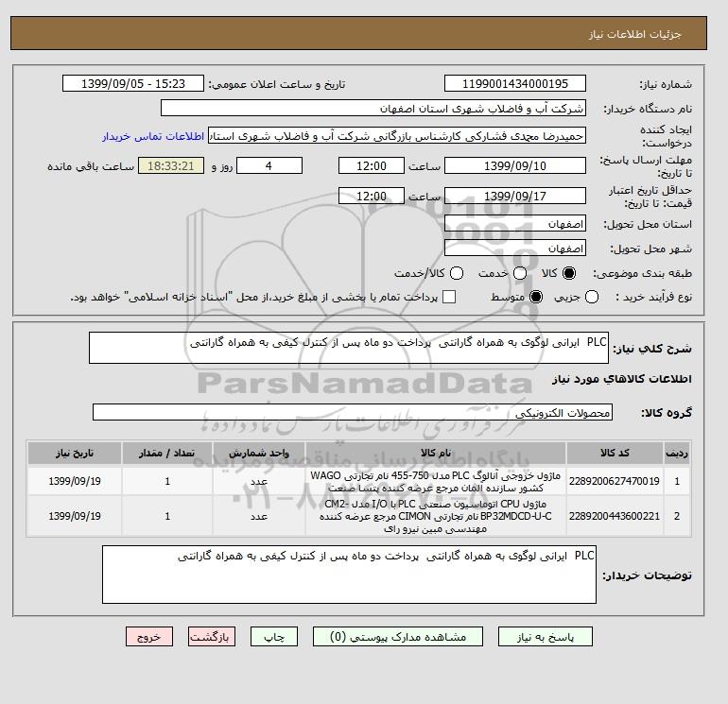Image resolution: width=728 pixels, height=704 pixels.
Task: Toggle Islamic treasury bonds payment checkbox
Action: click(449, 297)
